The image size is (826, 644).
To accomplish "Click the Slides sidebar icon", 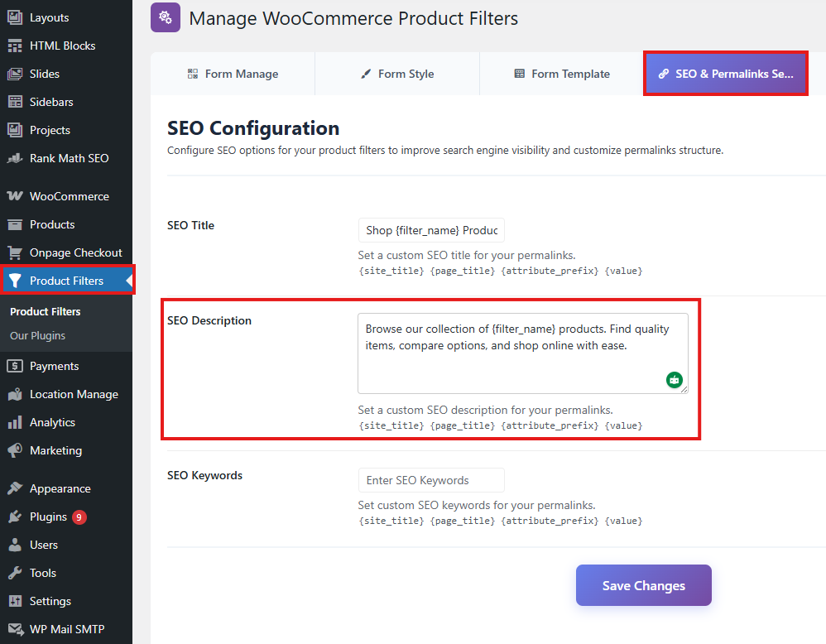I will coord(15,74).
